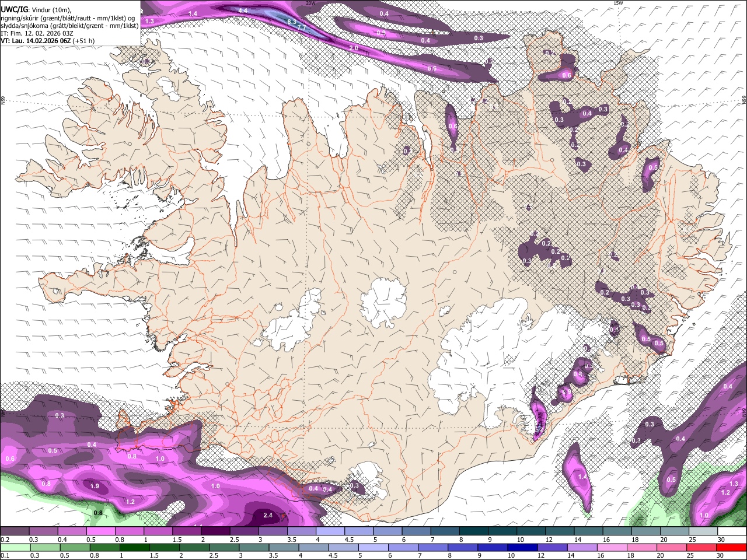
Task: Click rain-scale light green swatch between 0.1 and 0.3
Action: coord(15,547)
